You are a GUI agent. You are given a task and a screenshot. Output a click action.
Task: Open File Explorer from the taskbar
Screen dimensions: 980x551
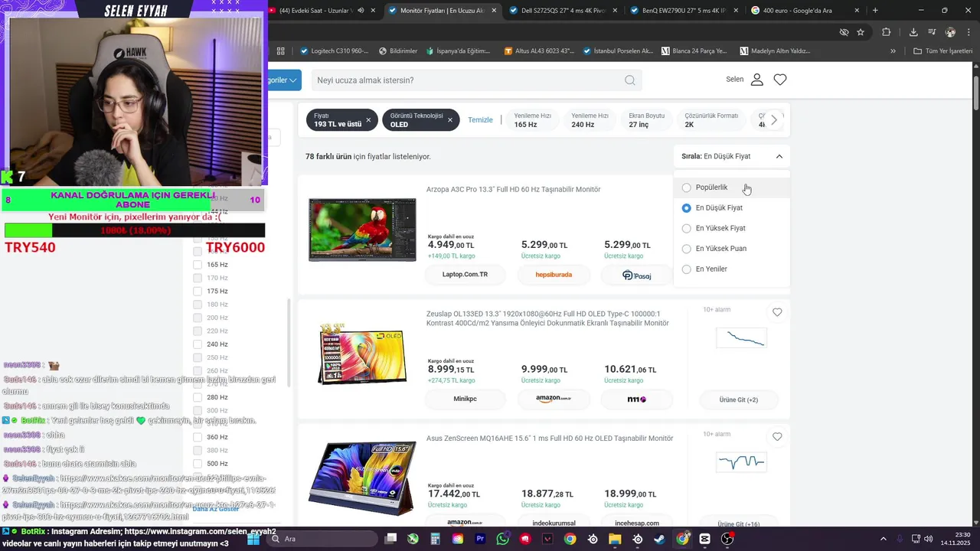point(615,539)
